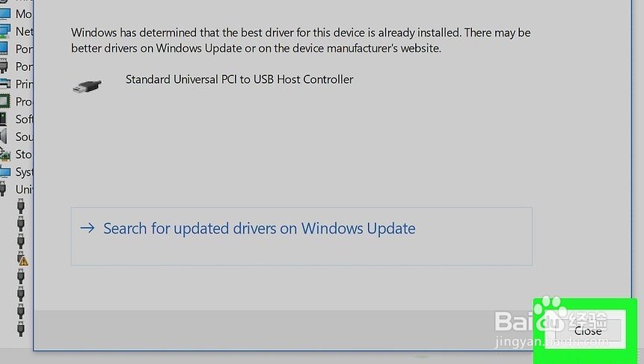Image resolution: width=644 pixels, height=364 pixels.
Task: Click the USB plug icon beside the device name
Action: coord(87,85)
